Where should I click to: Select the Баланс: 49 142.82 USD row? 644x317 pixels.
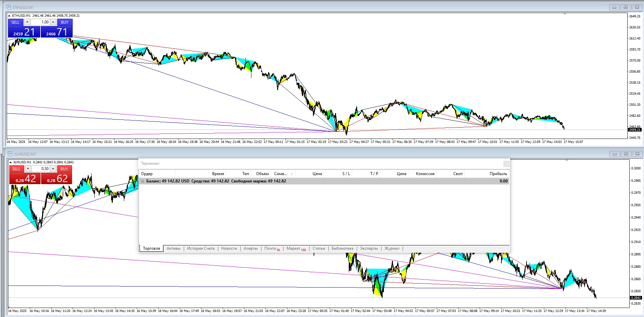coord(324,181)
